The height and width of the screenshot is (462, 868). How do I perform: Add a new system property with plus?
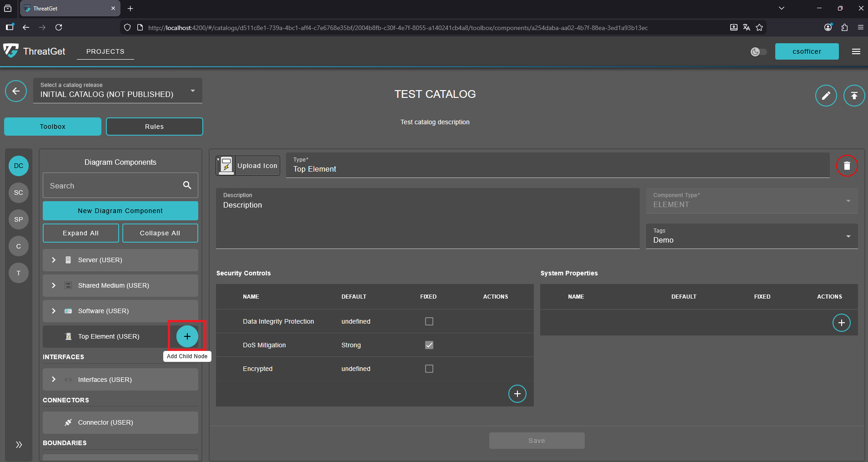coord(841,323)
